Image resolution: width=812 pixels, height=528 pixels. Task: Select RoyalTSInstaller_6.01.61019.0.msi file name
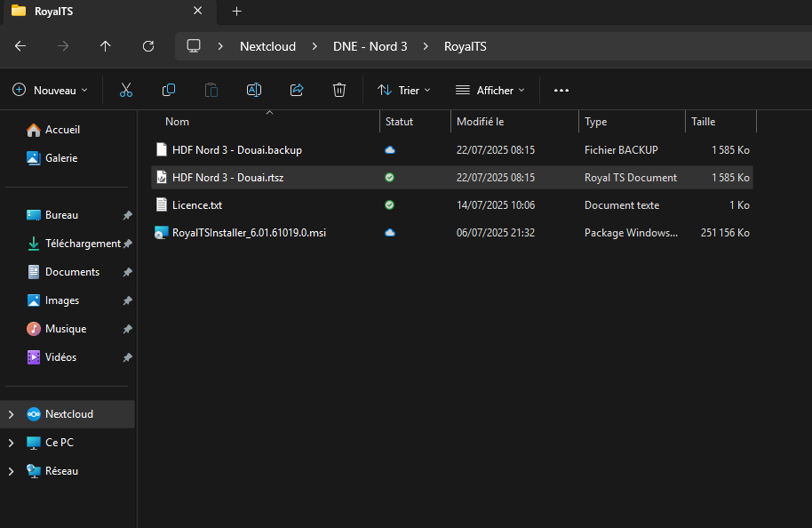(x=249, y=232)
